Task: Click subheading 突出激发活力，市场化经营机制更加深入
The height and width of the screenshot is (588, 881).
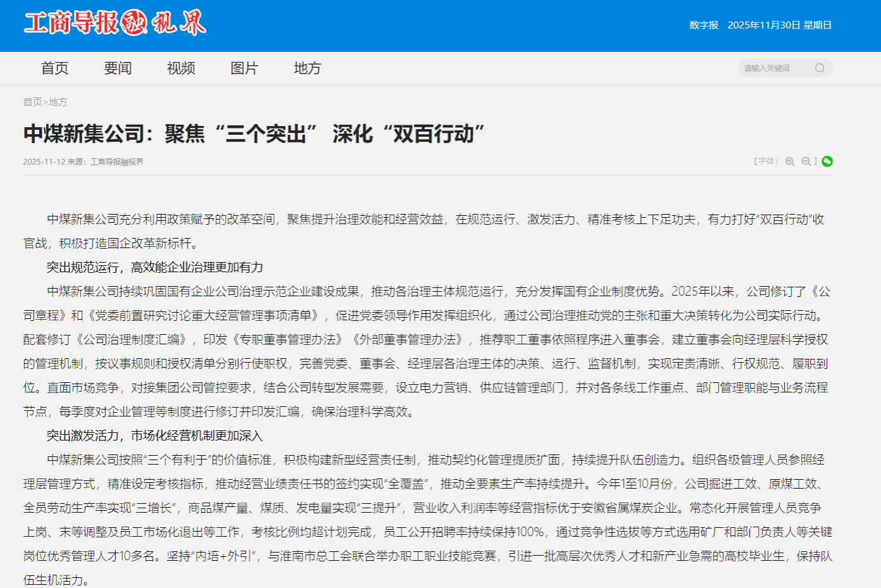Action: pos(154,436)
